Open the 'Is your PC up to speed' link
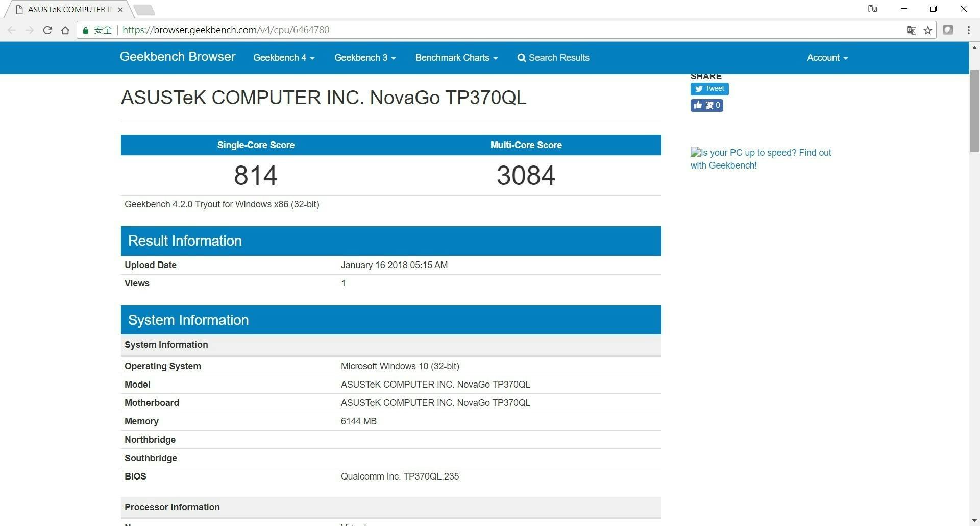Image resolution: width=980 pixels, height=526 pixels. pyautogui.click(x=761, y=159)
